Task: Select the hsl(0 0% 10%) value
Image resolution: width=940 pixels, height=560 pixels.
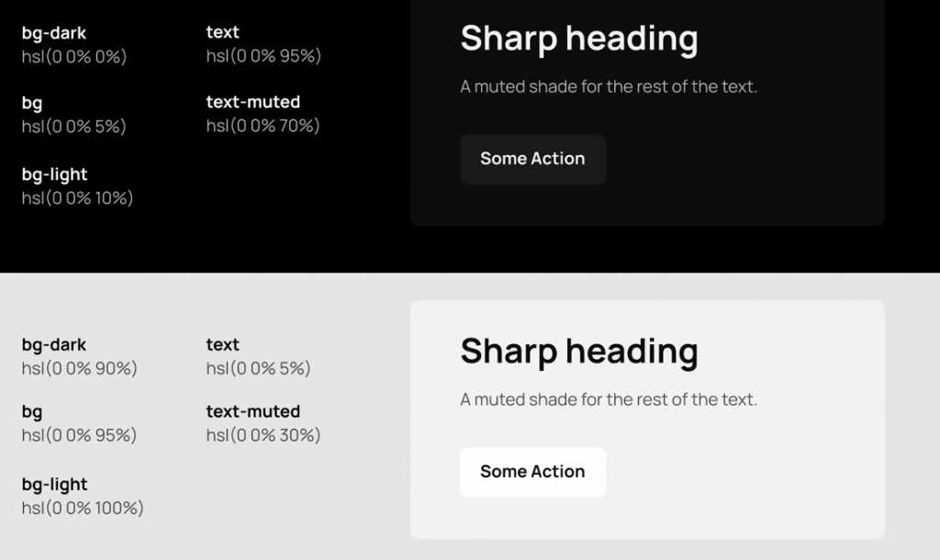Action: pos(77,198)
